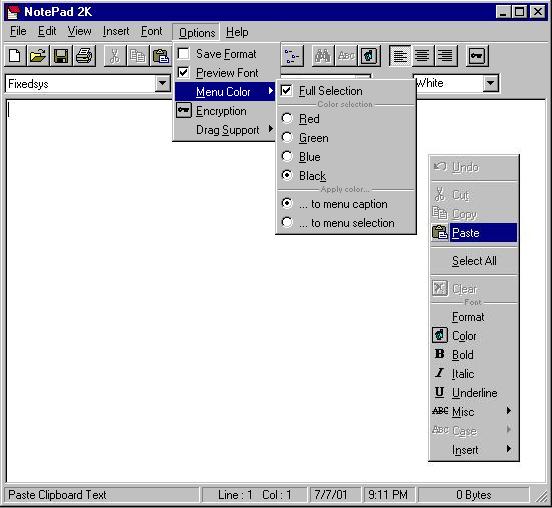
Task: Choose Select All in context menu
Action: pos(474,261)
